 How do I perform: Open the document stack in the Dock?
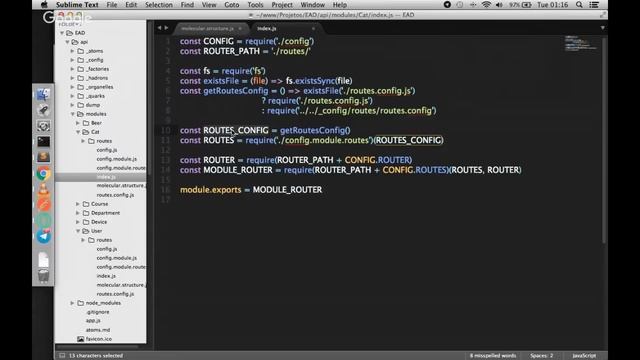(43, 260)
